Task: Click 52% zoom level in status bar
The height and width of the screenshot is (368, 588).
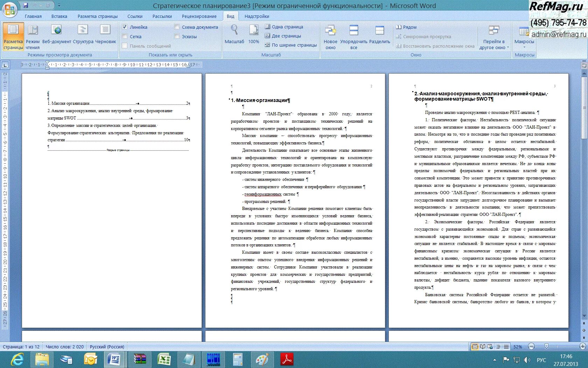Action: (x=518, y=347)
